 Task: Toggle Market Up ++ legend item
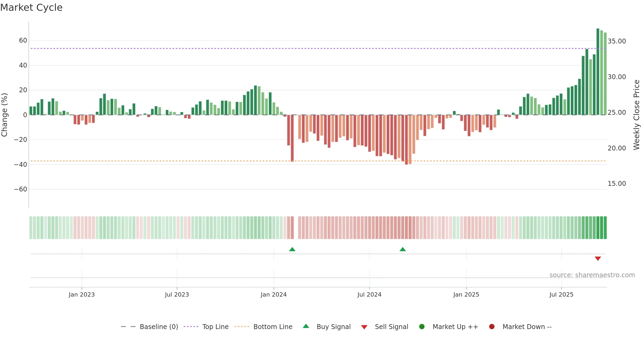coord(449,327)
